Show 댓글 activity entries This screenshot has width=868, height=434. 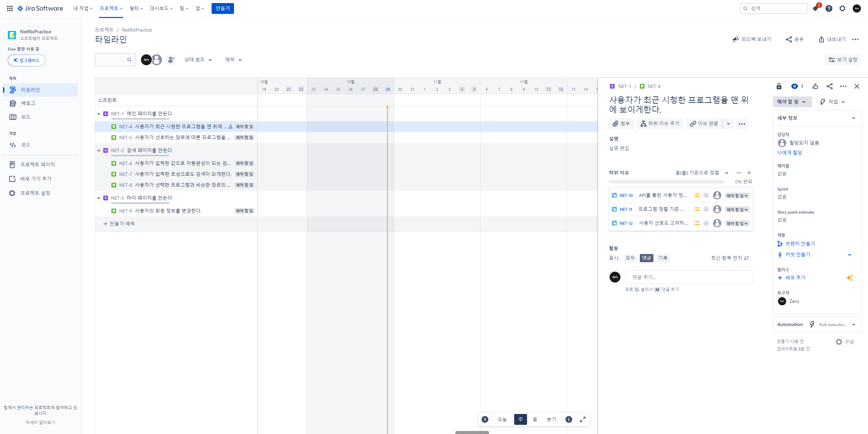(647, 258)
